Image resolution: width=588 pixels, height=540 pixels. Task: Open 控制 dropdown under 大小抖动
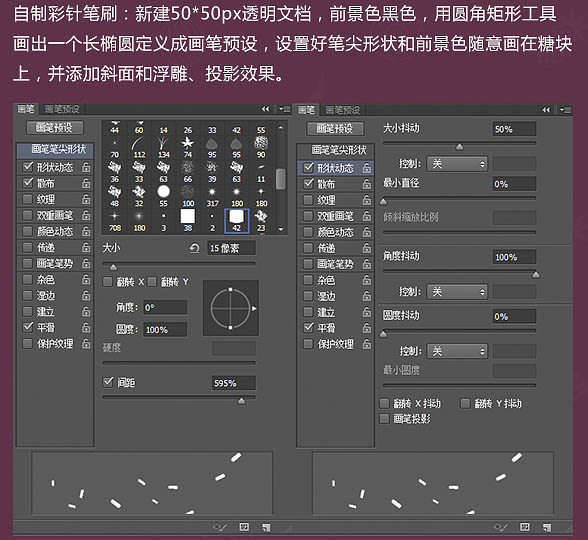[x=458, y=164]
